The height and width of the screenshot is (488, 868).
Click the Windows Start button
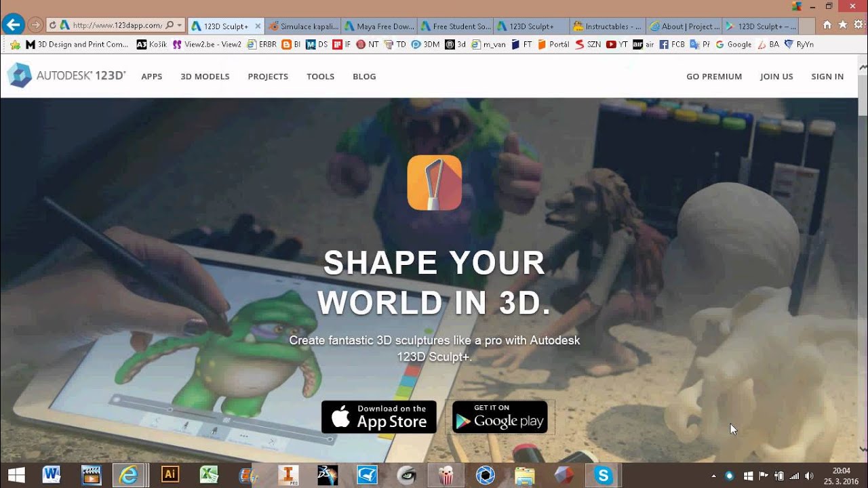tap(16, 475)
